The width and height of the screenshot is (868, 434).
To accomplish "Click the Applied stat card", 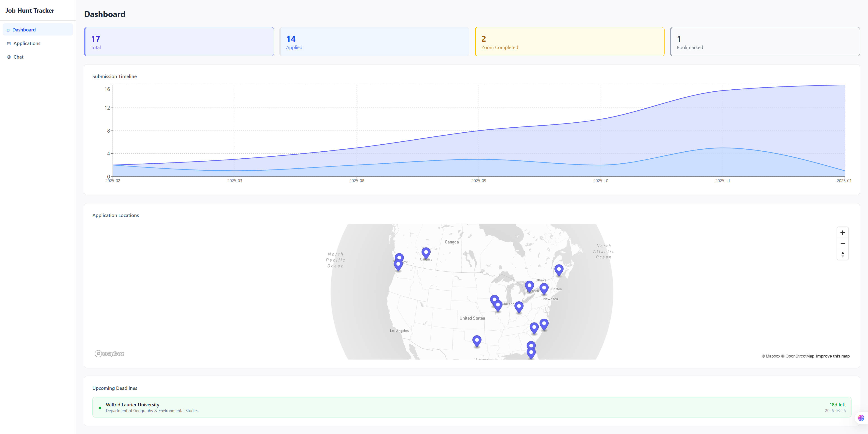I will pos(374,42).
